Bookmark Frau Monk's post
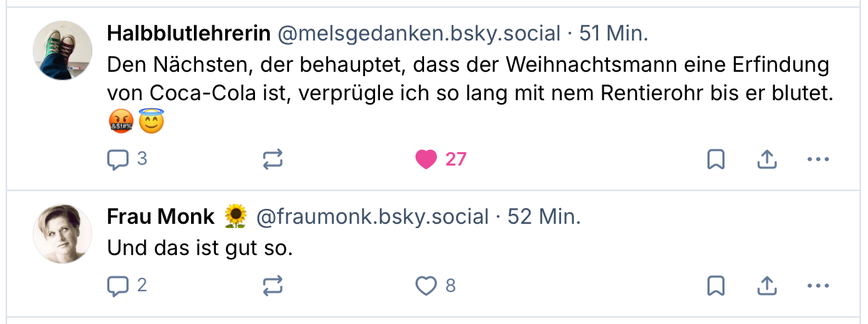Viewport: 868px width, 324px height. pyautogui.click(x=716, y=286)
